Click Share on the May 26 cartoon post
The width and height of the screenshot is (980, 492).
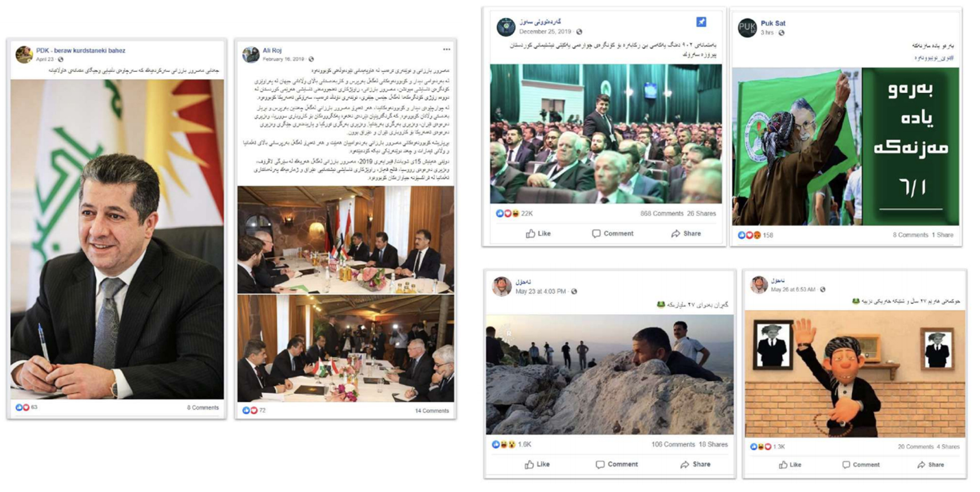tap(931, 465)
